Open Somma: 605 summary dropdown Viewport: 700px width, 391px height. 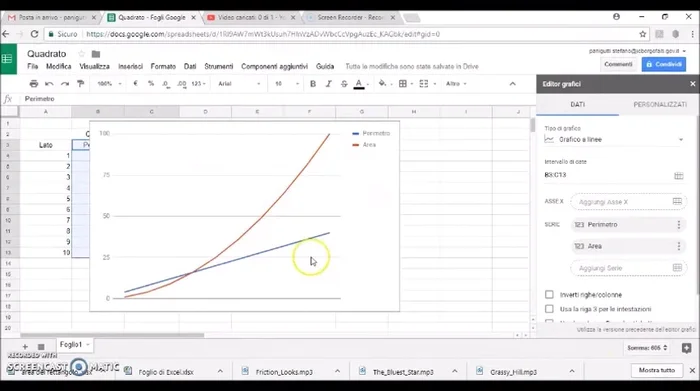pos(647,348)
